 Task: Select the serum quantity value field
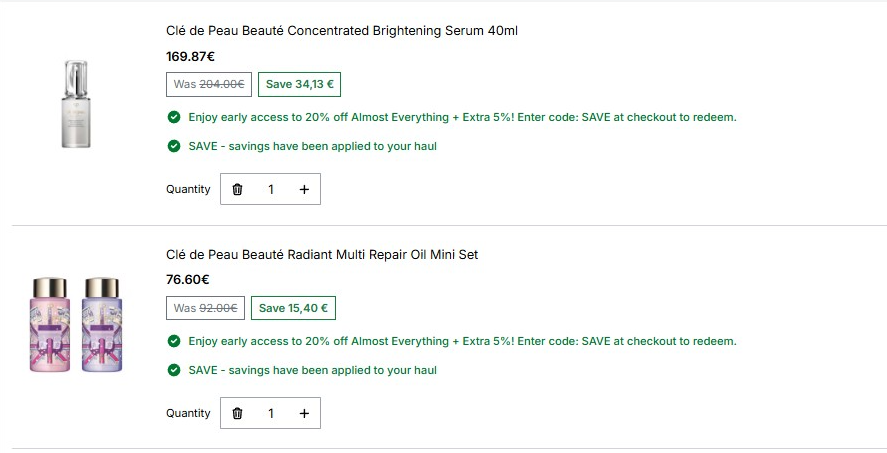(271, 189)
